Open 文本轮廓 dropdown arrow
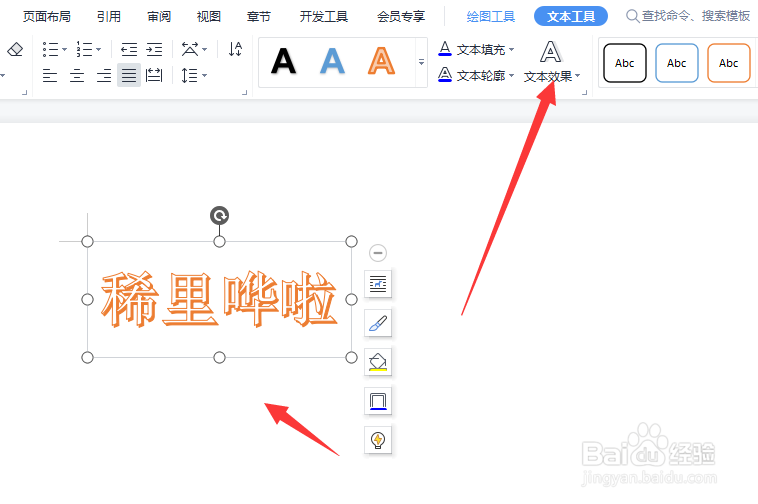 511,75
